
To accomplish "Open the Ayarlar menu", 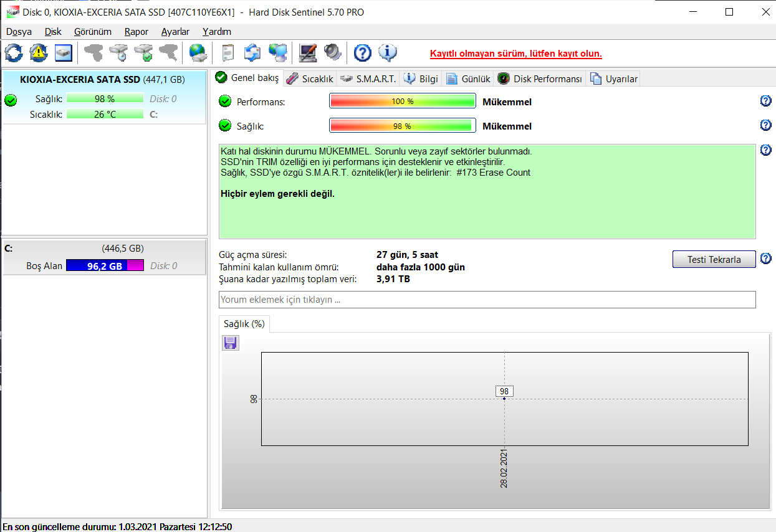I will 175,31.
